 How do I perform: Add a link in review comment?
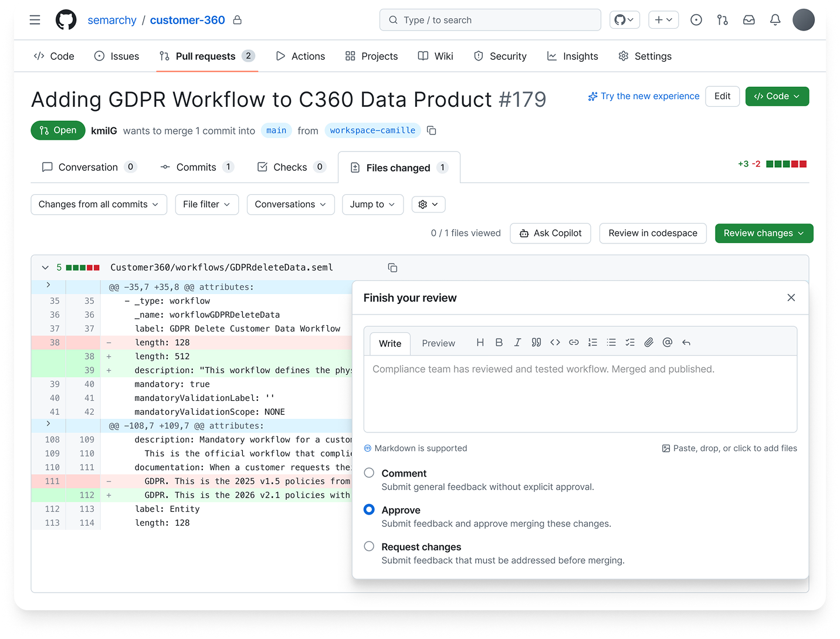[x=574, y=343]
